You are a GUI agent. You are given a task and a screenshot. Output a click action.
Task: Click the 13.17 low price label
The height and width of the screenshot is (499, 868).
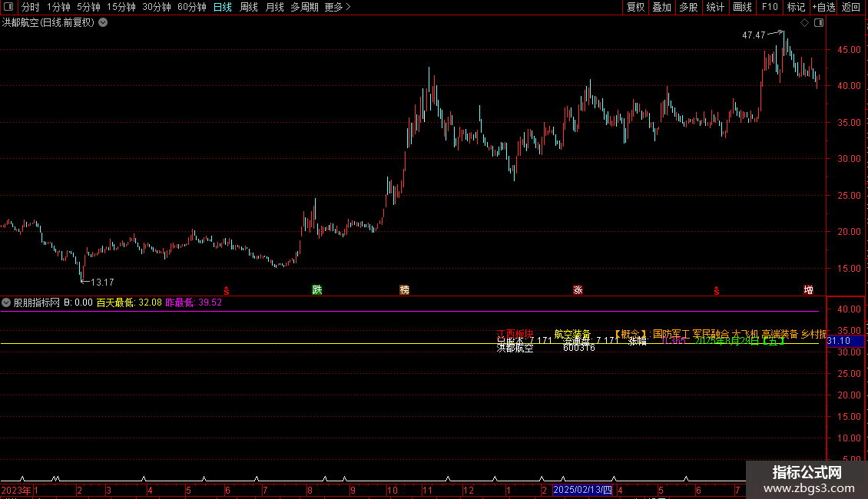(x=102, y=283)
